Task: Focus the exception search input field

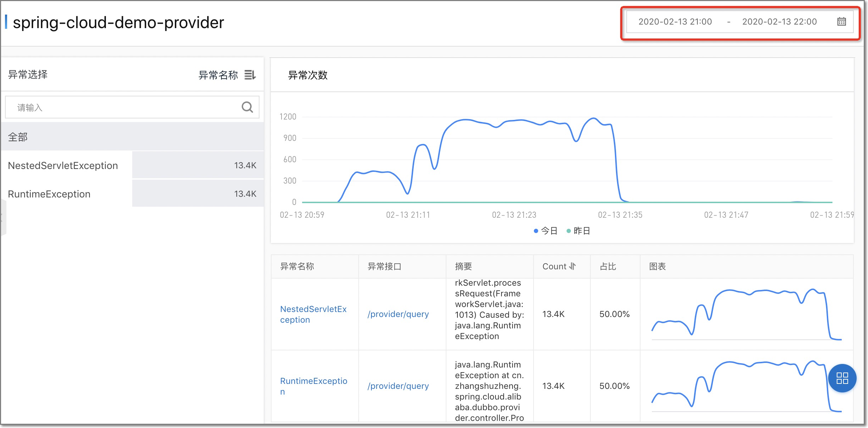Action: coord(132,107)
